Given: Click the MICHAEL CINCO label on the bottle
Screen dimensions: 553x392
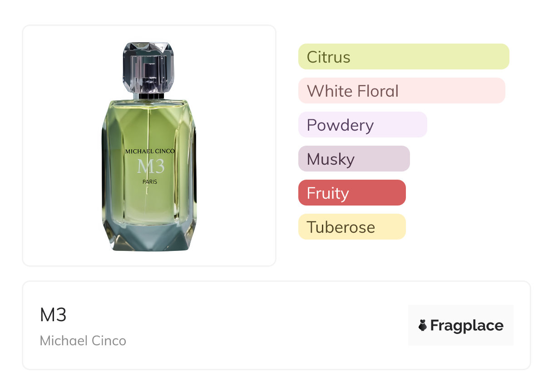Looking at the screenshot, I should (149, 151).
